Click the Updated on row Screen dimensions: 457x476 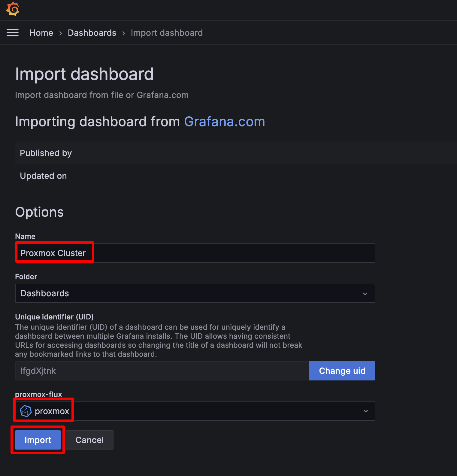coord(44,176)
